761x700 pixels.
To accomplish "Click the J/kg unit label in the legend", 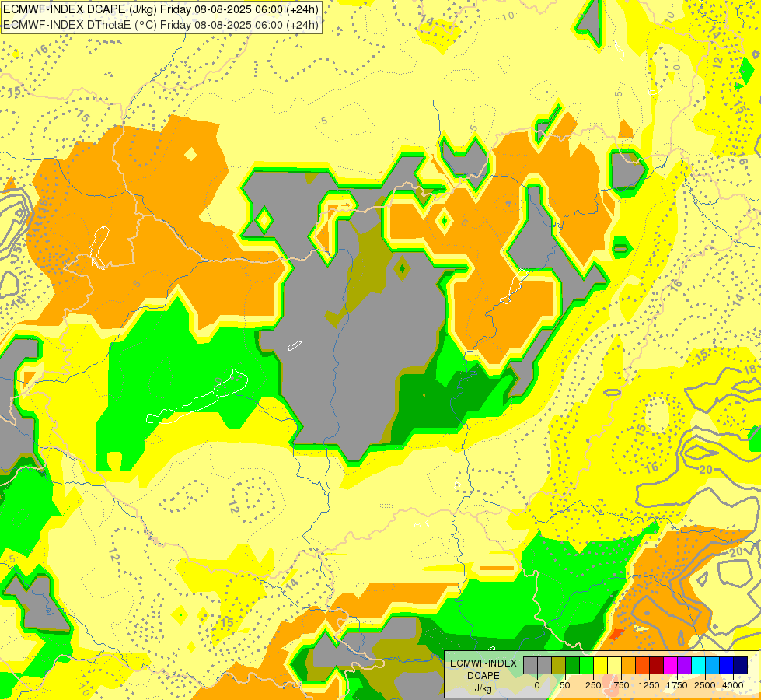I will pyautogui.click(x=483, y=688).
